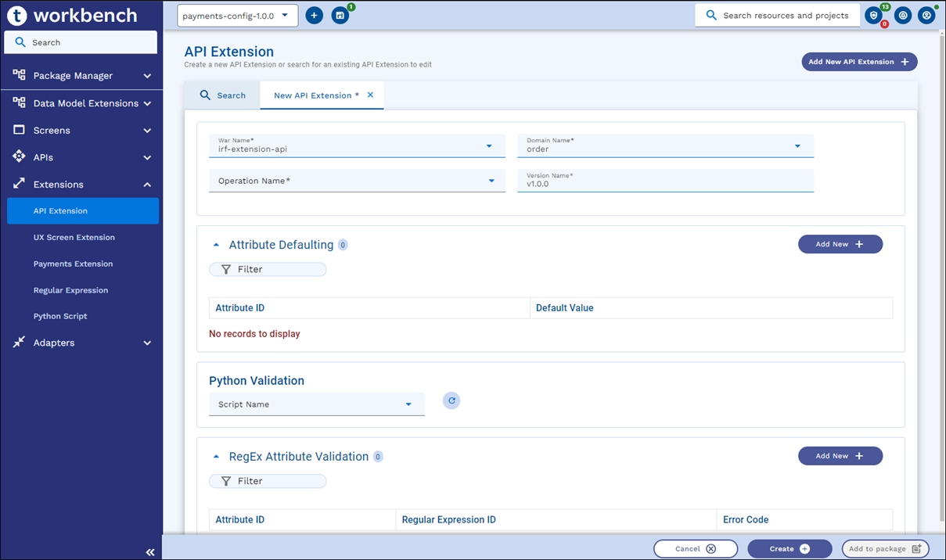The width and height of the screenshot is (946, 560).
Task: Collapse the sidebar with double-chevron icon
Action: [x=149, y=552]
